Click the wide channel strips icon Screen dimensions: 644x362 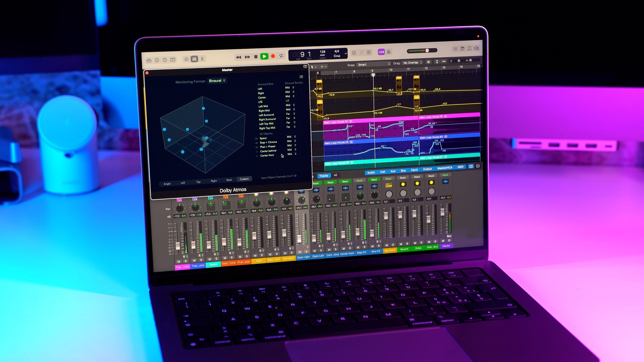click(478, 166)
